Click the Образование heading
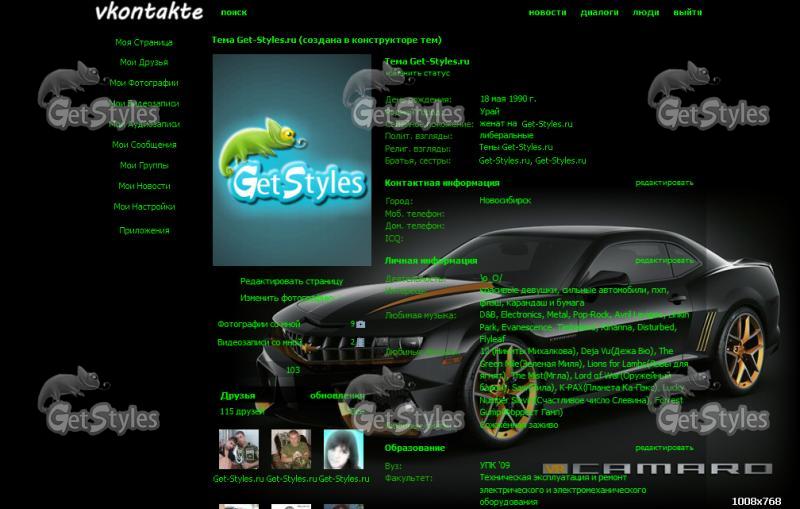This screenshot has width=800, height=509. coord(414,448)
